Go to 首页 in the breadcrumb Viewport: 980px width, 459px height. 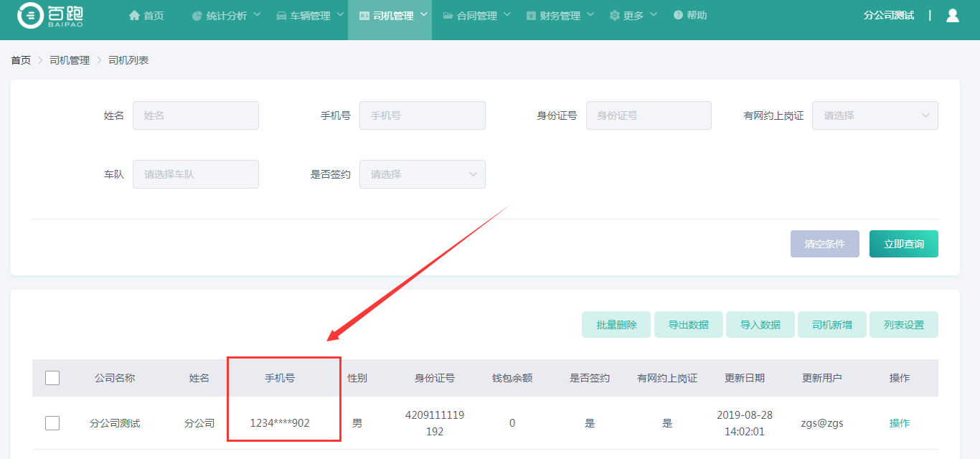[x=21, y=60]
